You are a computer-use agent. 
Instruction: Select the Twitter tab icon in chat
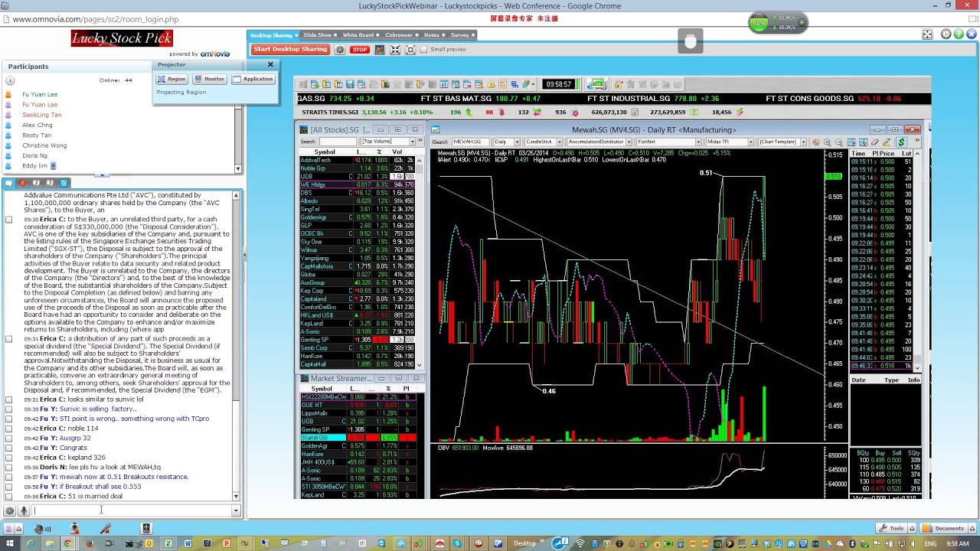[x=64, y=183]
